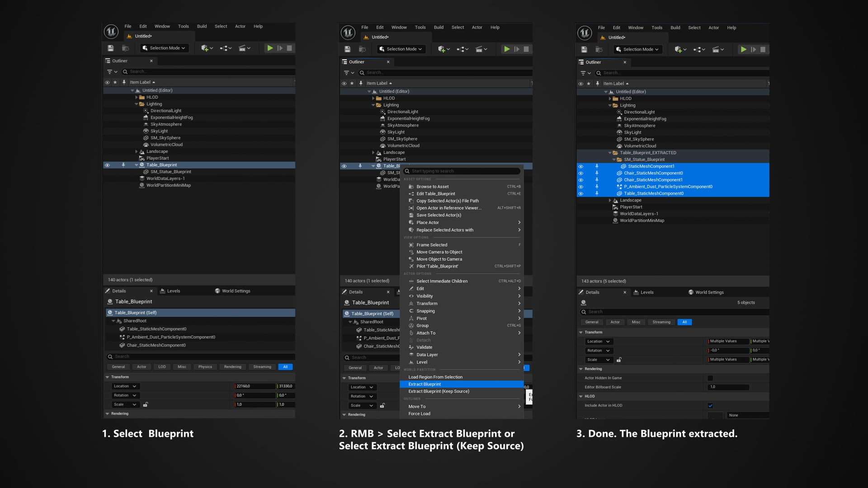The width and height of the screenshot is (868, 488).
Task: Click the browse-content folder icon in step 2 toolbar
Action: [362, 49]
